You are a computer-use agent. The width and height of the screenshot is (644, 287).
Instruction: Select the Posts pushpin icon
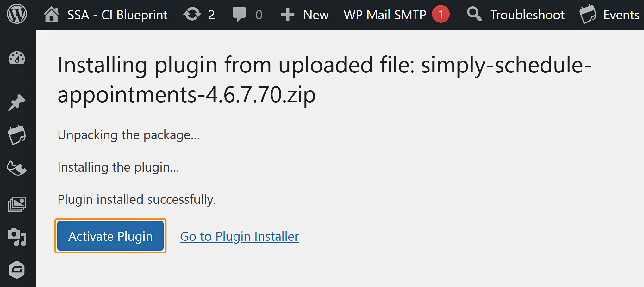pos(16,102)
